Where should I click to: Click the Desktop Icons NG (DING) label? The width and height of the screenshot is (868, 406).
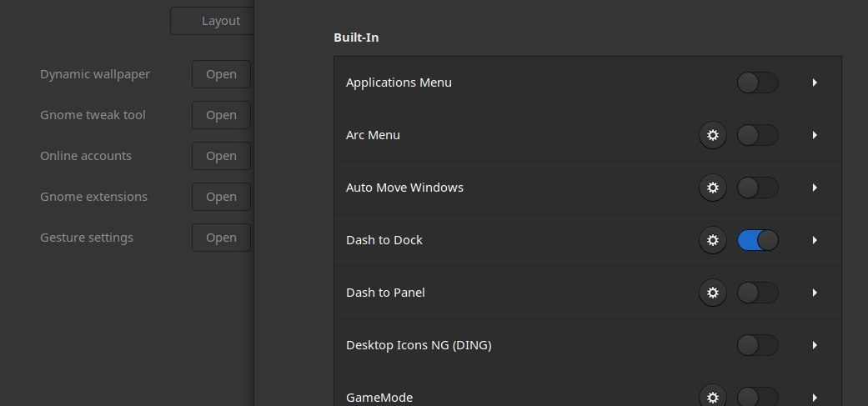[x=419, y=345]
